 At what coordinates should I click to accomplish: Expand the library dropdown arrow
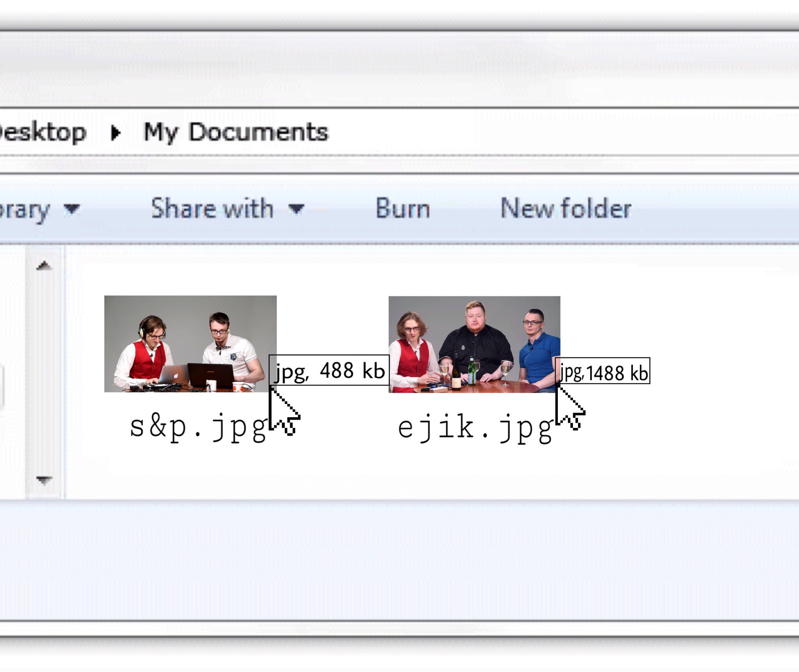tap(72, 209)
